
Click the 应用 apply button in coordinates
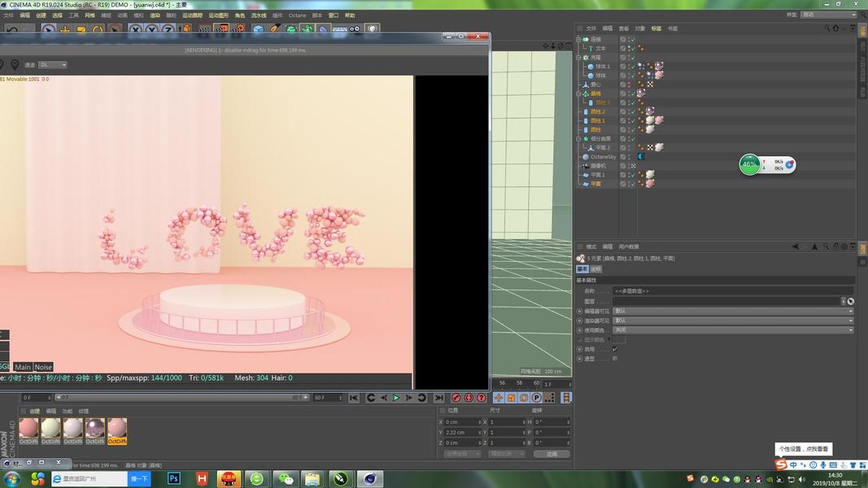(552, 454)
